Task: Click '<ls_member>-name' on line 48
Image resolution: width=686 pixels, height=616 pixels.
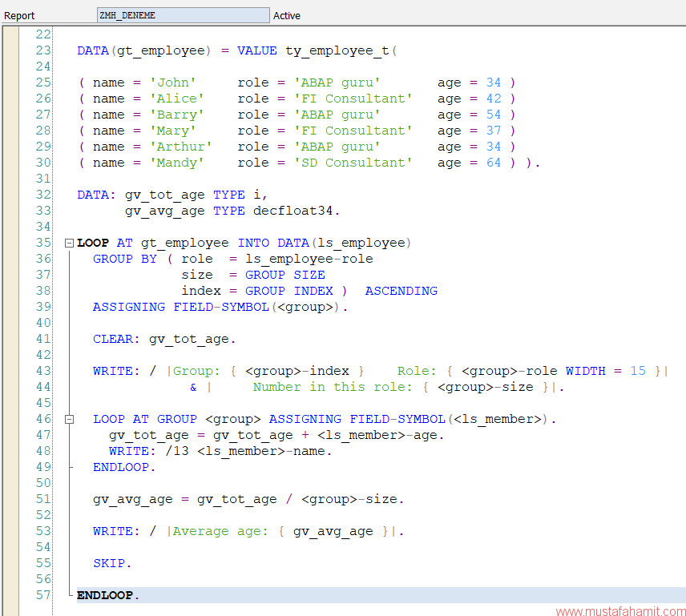Action: pyautogui.click(x=260, y=451)
